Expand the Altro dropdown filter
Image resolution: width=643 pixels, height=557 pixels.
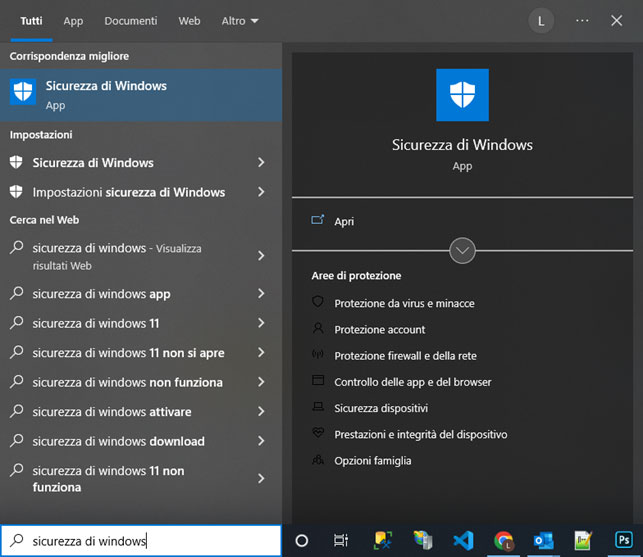point(240,21)
